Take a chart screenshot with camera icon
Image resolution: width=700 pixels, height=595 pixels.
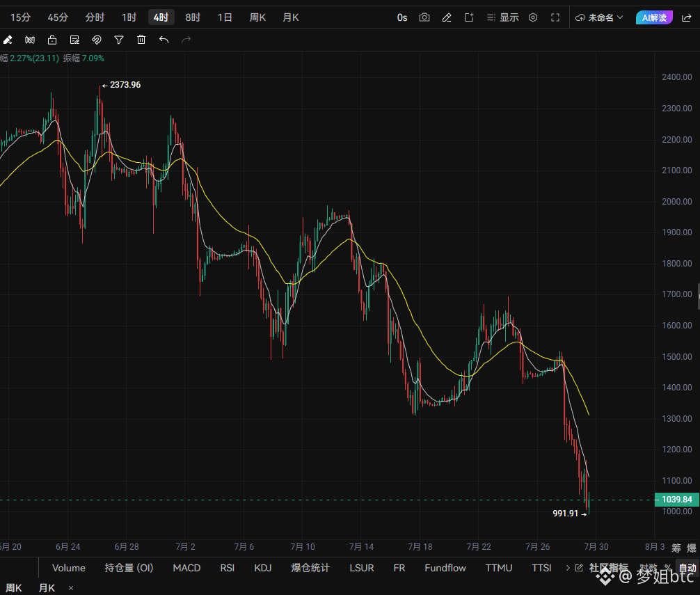coord(424,17)
